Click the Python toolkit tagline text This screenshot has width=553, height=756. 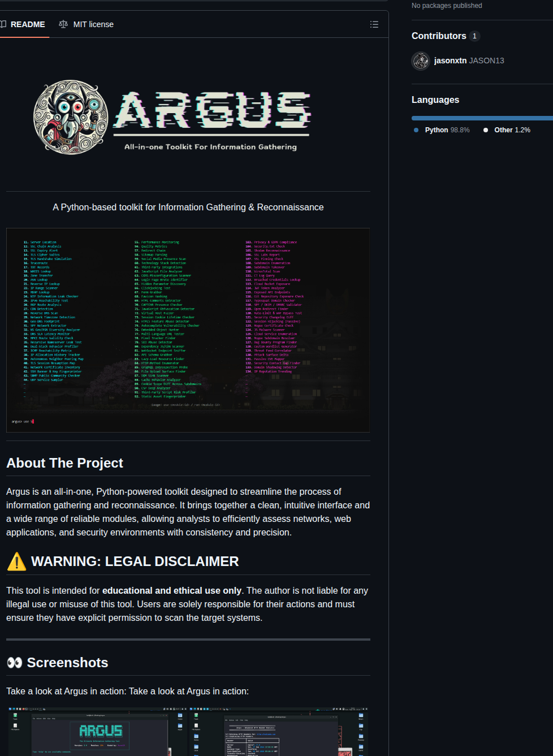pyautogui.click(x=188, y=208)
